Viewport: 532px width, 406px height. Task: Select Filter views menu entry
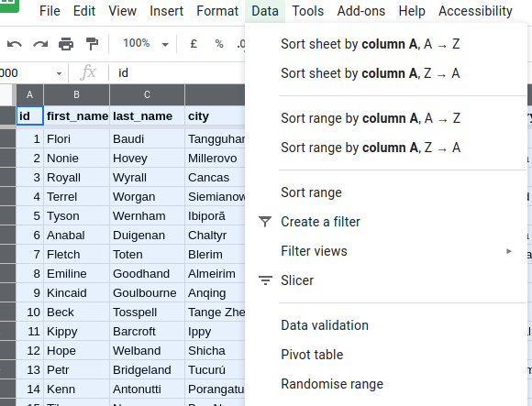386,251
